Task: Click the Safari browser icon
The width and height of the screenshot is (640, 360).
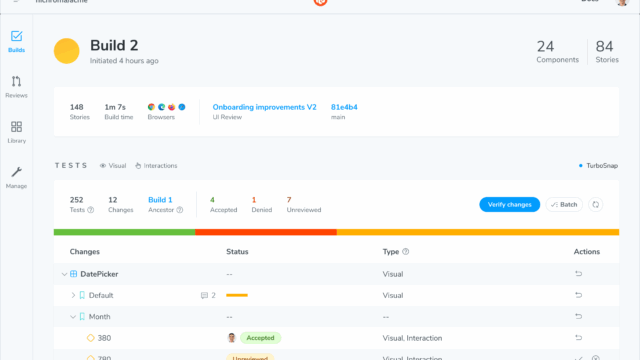Action: [182, 107]
